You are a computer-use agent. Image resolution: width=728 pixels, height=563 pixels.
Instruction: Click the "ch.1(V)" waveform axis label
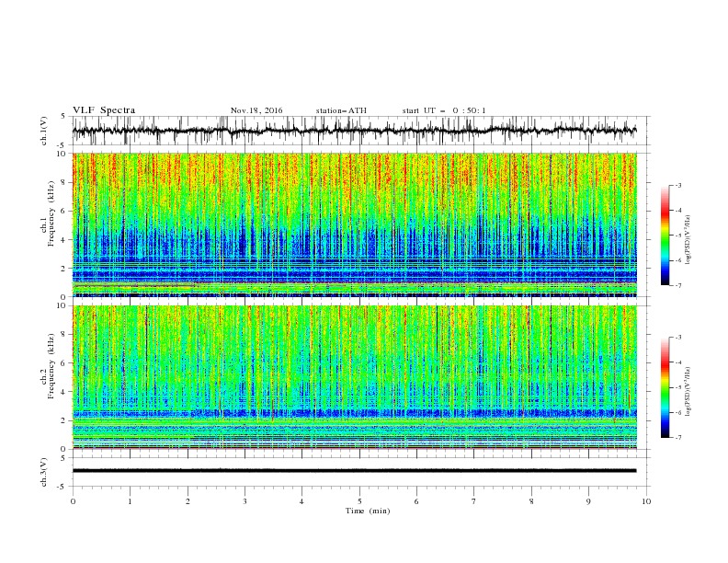point(44,131)
